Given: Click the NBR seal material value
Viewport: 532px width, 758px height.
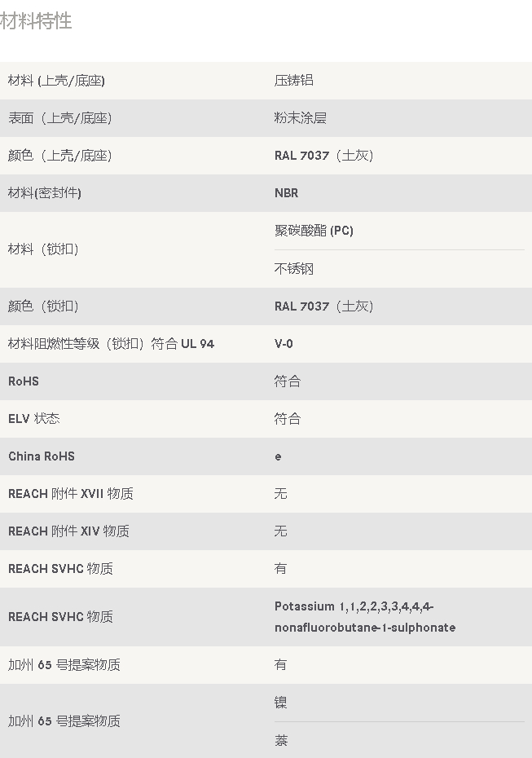Looking at the screenshot, I should [x=287, y=193].
